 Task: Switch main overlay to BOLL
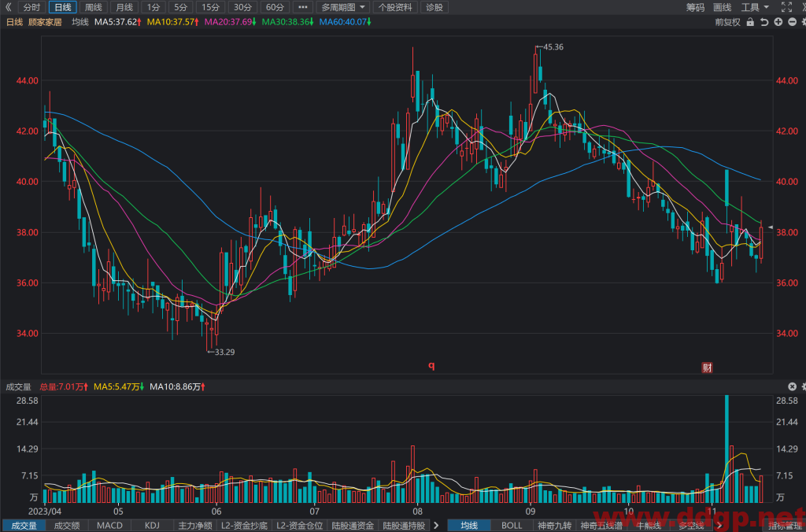tap(512, 526)
